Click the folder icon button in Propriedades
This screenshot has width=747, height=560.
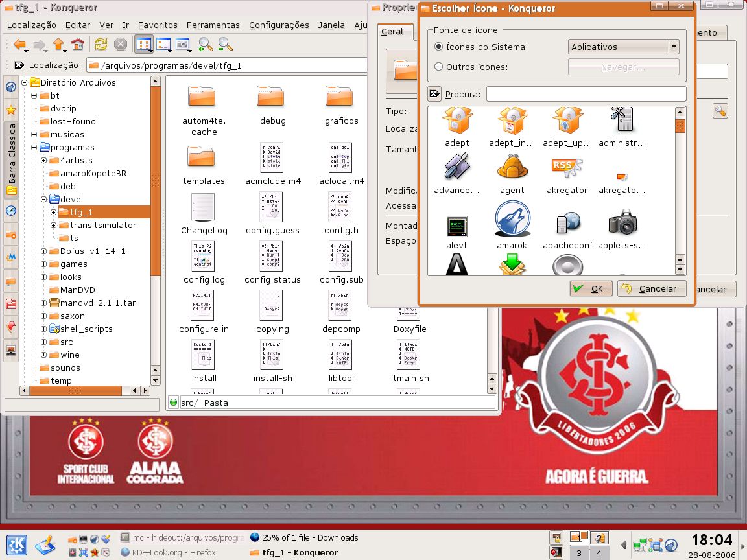coord(401,71)
